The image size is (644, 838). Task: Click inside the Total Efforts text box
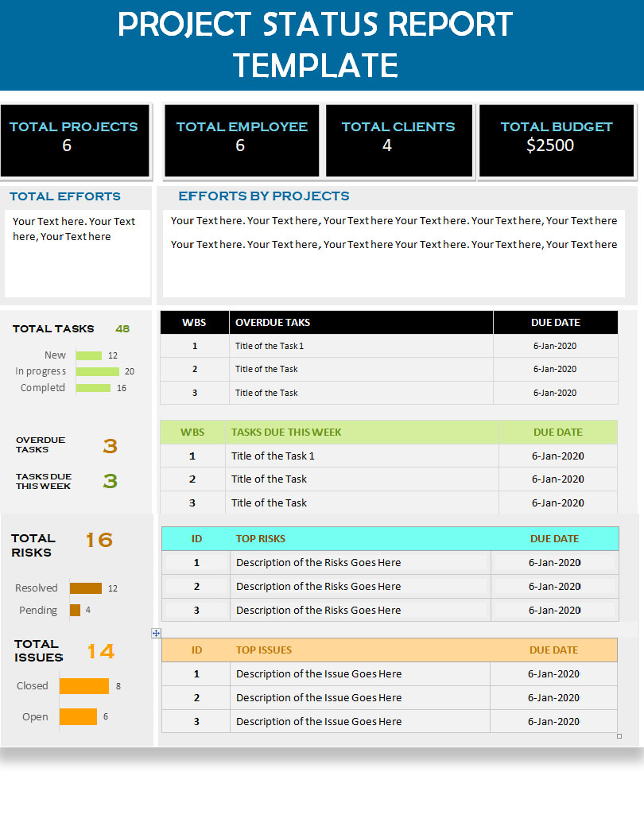point(77,253)
